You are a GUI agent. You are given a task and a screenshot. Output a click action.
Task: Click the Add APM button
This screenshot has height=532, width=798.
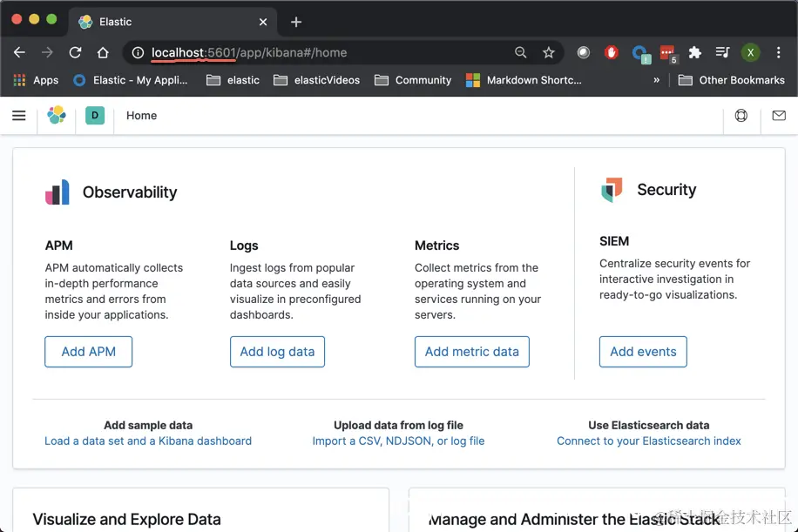89,352
